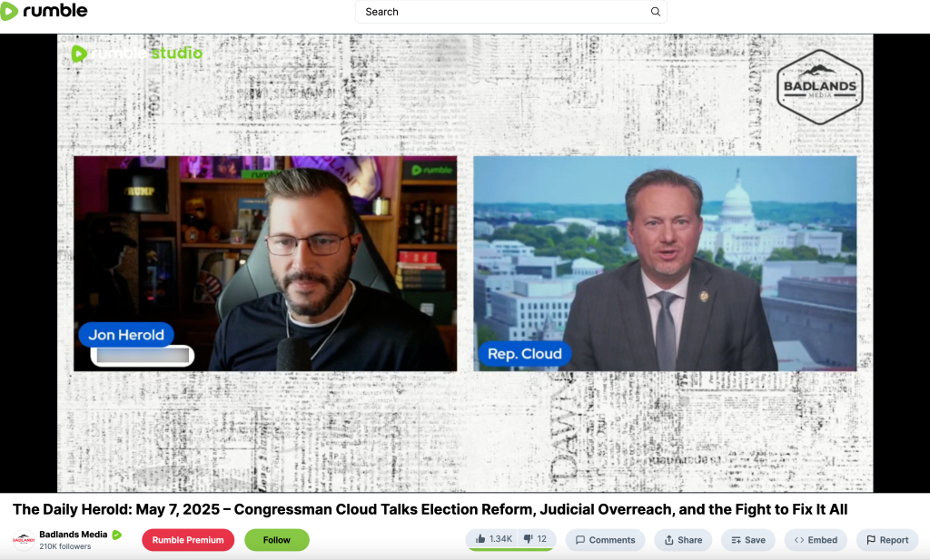The height and width of the screenshot is (560, 930).
Task: Share this video
Action: [683, 540]
